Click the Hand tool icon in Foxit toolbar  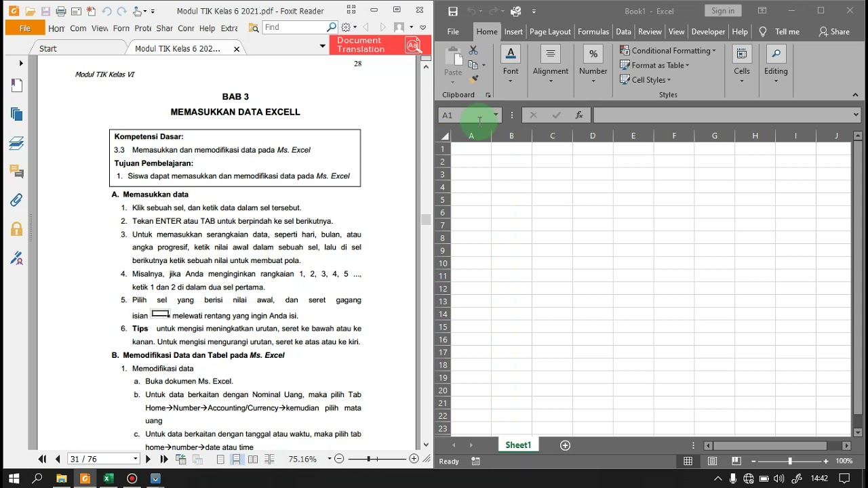click(x=138, y=12)
